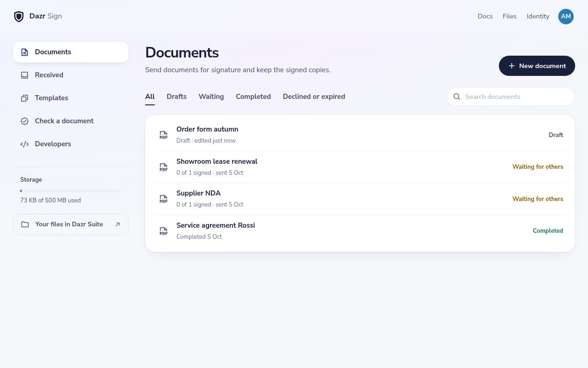588x368 pixels.
Task: Show the Waiting tab
Action: coord(211,97)
